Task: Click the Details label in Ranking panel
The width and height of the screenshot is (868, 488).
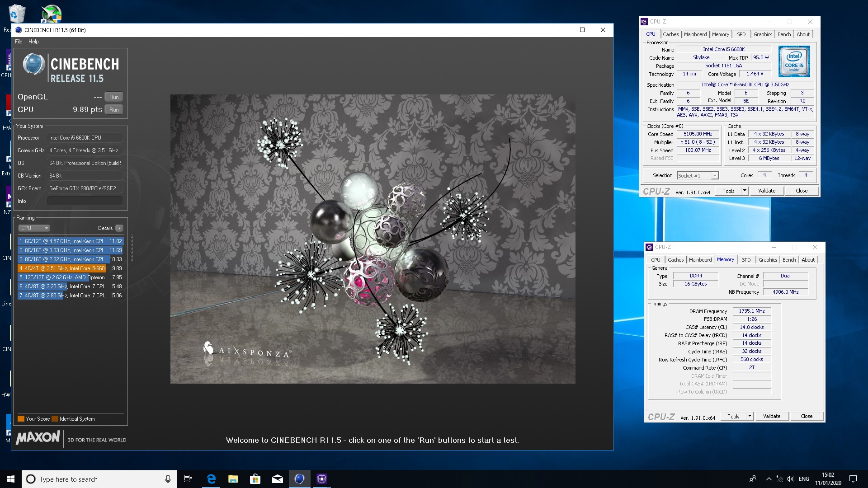Action: click(105, 228)
